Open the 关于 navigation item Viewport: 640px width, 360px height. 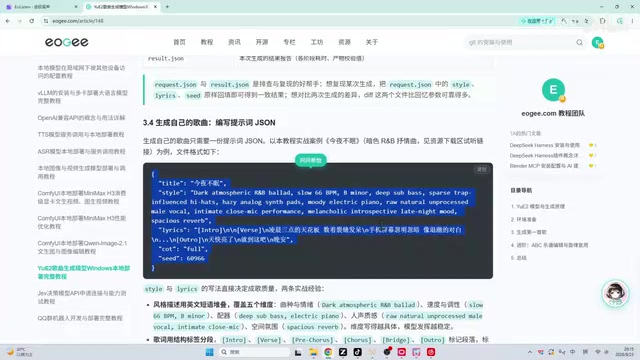(372, 42)
